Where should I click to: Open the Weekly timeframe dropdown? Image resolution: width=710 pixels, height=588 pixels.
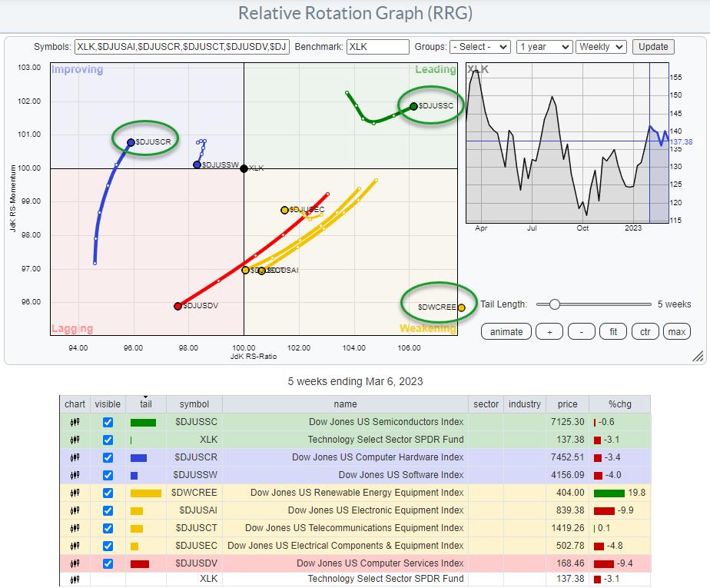coord(601,47)
